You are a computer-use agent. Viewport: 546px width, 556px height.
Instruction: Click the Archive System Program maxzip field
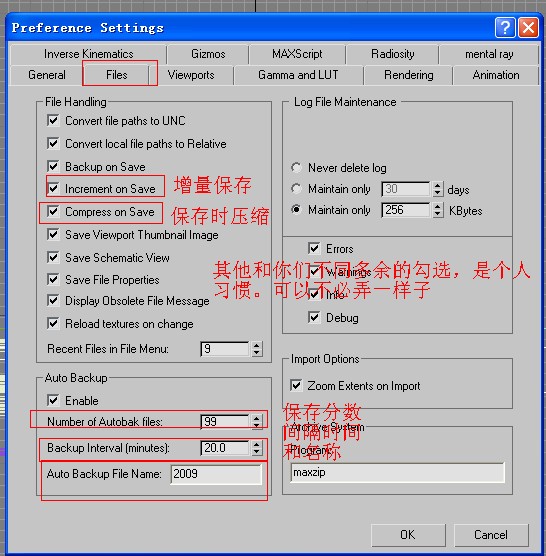point(397,473)
